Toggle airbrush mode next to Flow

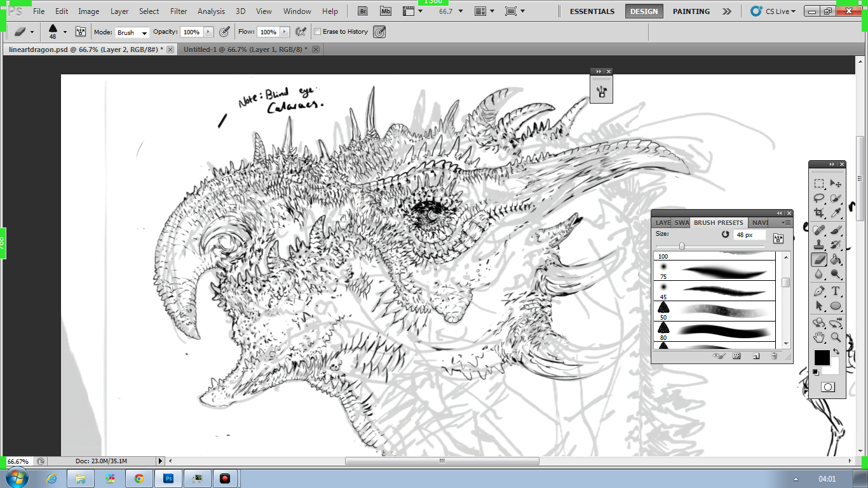click(301, 32)
